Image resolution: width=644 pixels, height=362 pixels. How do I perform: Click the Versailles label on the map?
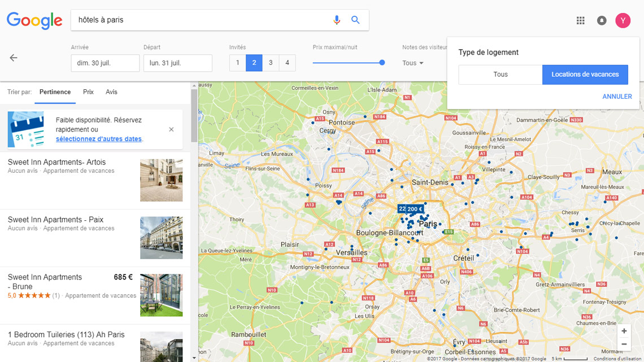pyautogui.click(x=351, y=253)
